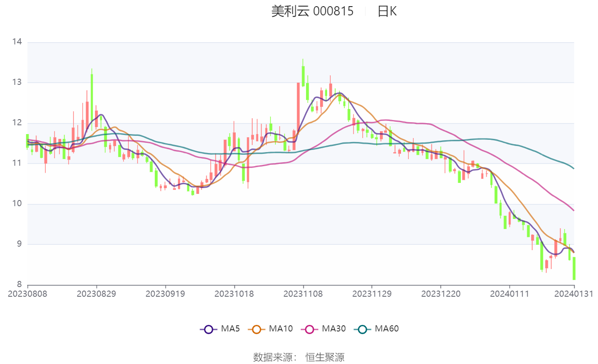Screen dimensions: 598x364
Task: Click the y-axis value 8
Action: pos(19,284)
